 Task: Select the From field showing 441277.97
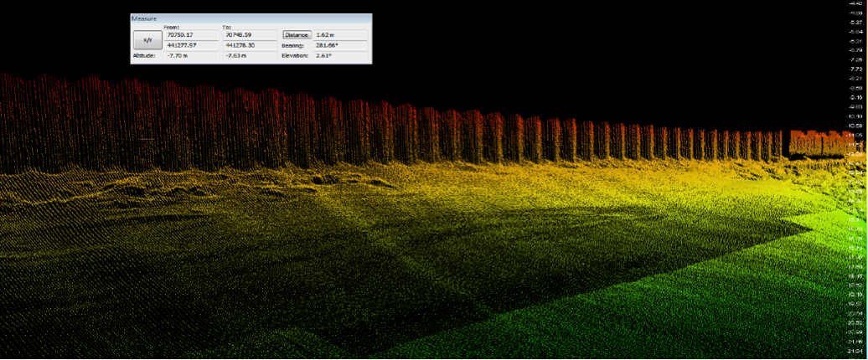pos(191,45)
